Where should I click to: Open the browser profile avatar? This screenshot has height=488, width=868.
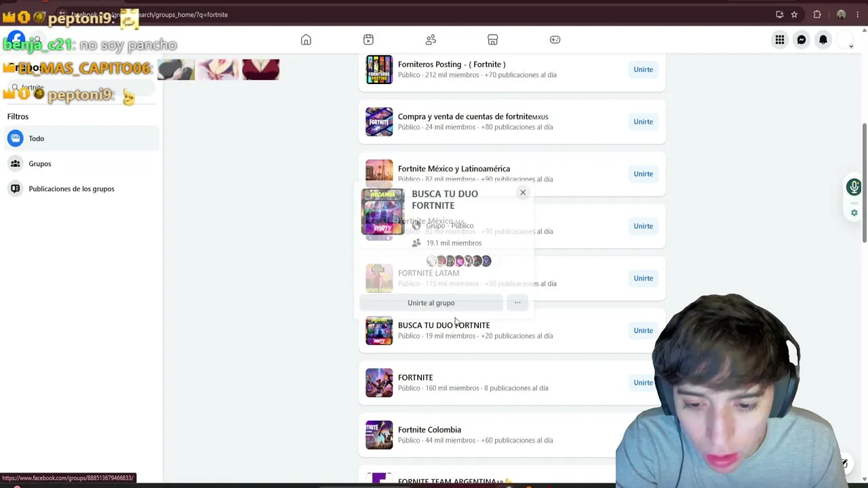point(841,14)
